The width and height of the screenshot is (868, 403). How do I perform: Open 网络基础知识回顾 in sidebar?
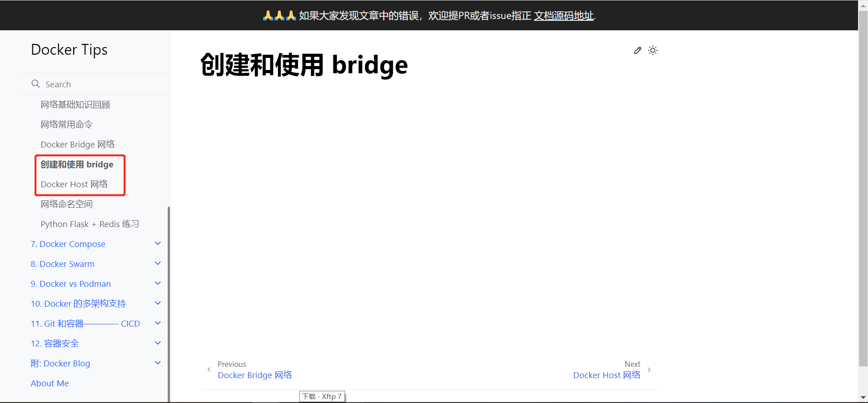click(x=75, y=104)
